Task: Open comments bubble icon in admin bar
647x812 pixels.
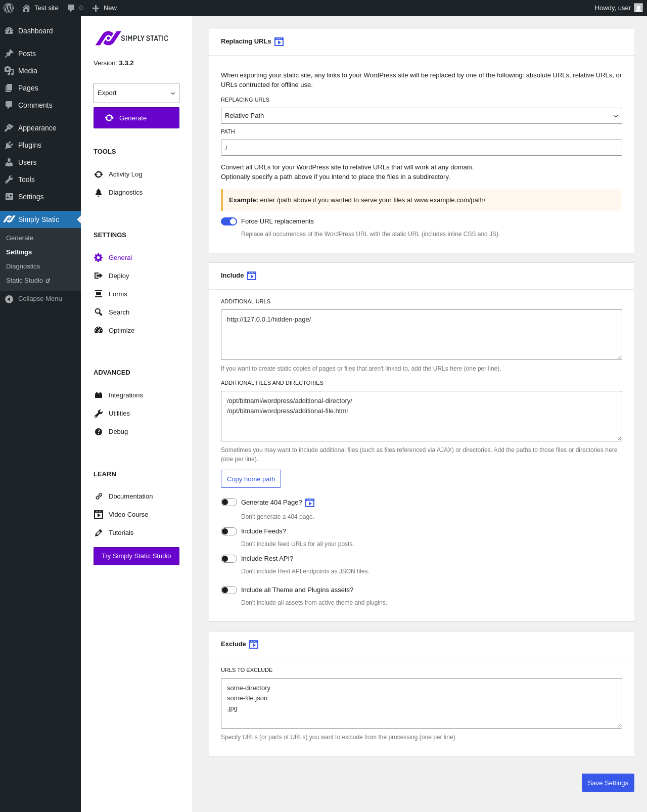Action: [x=71, y=8]
